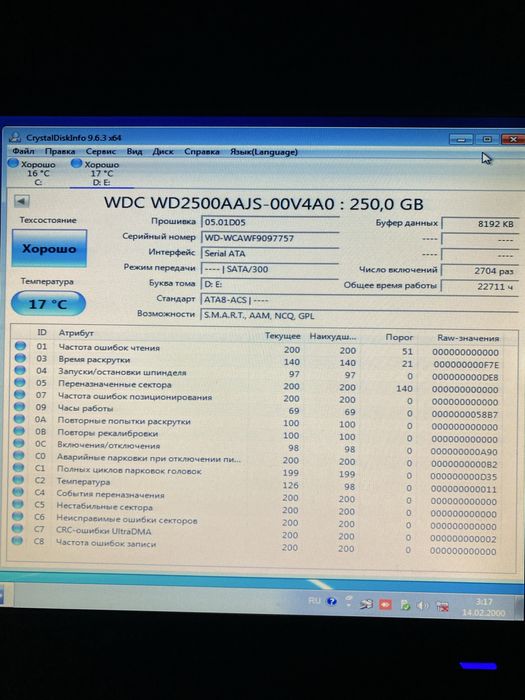Select the C: drive tab at 16 °C
Viewport: 525px width, 700px height.
(32, 173)
